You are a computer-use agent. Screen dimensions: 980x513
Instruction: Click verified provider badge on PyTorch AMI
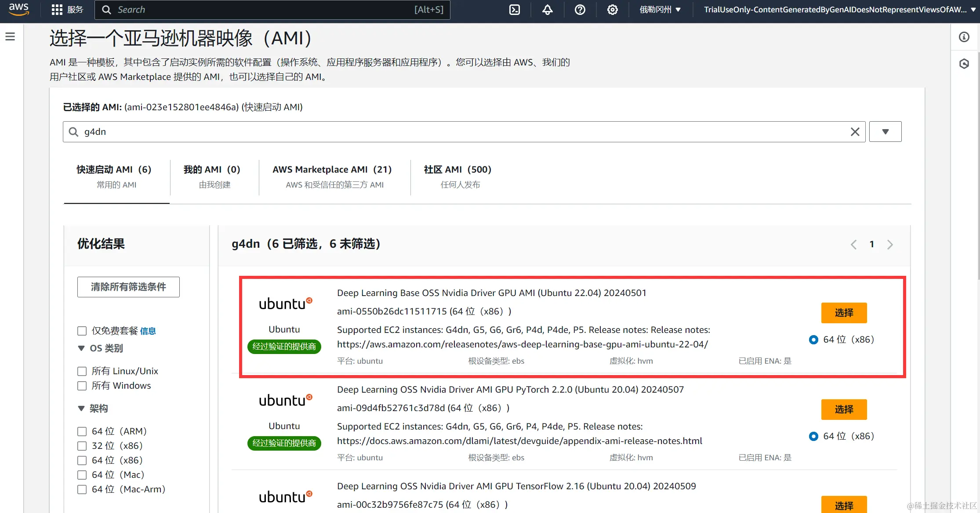[284, 443]
